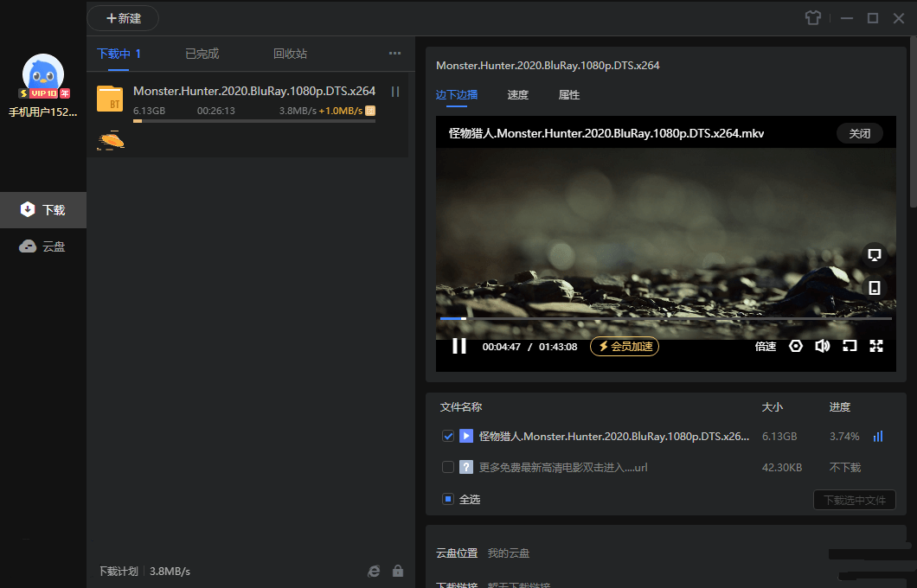Image resolution: width=917 pixels, height=588 pixels.
Task: Mute the video player volume
Action: point(822,346)
